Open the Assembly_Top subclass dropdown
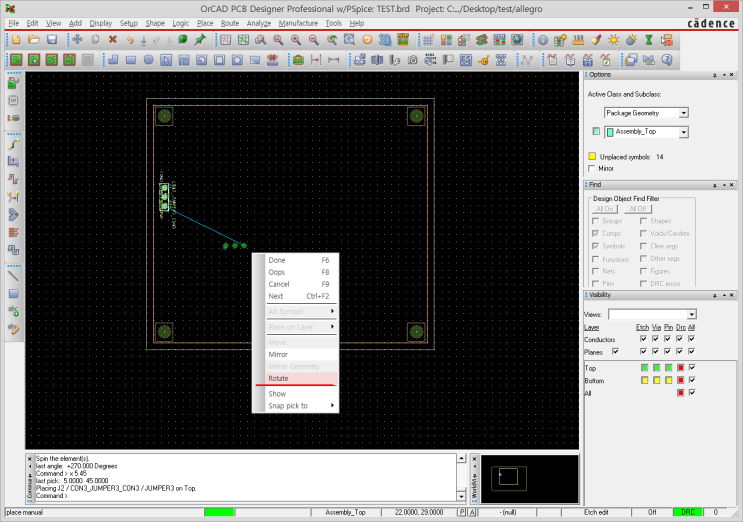Viewport: 743px width, 522px height. 683,131
